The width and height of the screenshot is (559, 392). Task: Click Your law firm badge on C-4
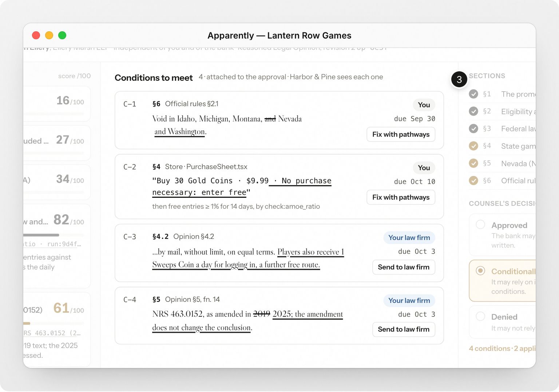pos(409,300)
